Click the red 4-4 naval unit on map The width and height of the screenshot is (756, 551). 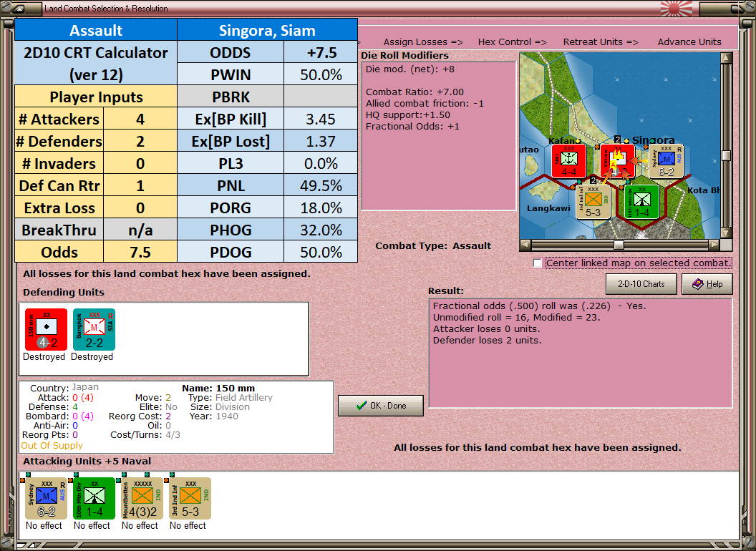pyautogui.click(x=569, y=161)
